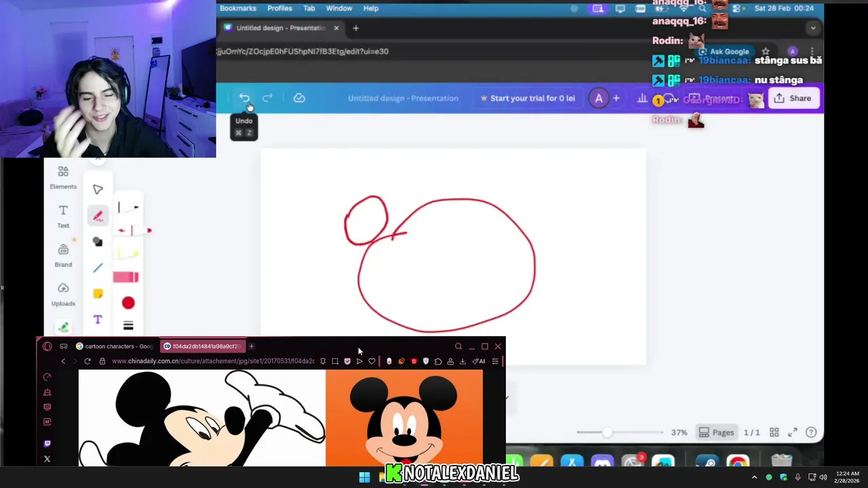Toggle the Pages thumbnail view
Screen dimensions: 868x488
(716, 432)
